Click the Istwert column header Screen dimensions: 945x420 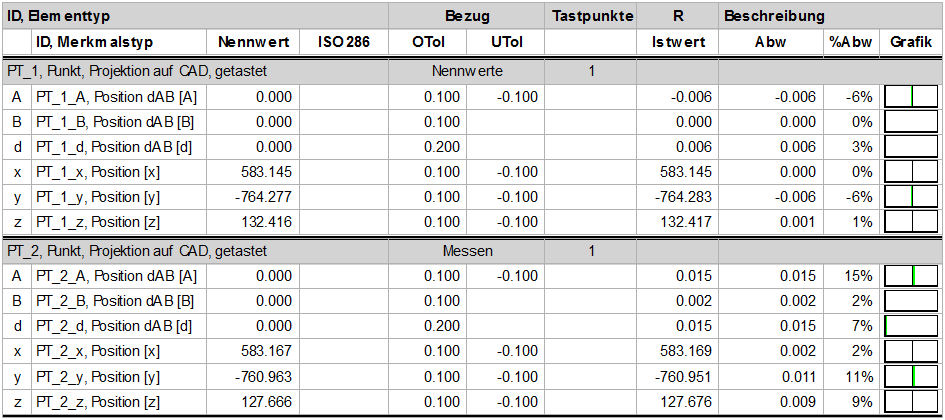point(678,42)
